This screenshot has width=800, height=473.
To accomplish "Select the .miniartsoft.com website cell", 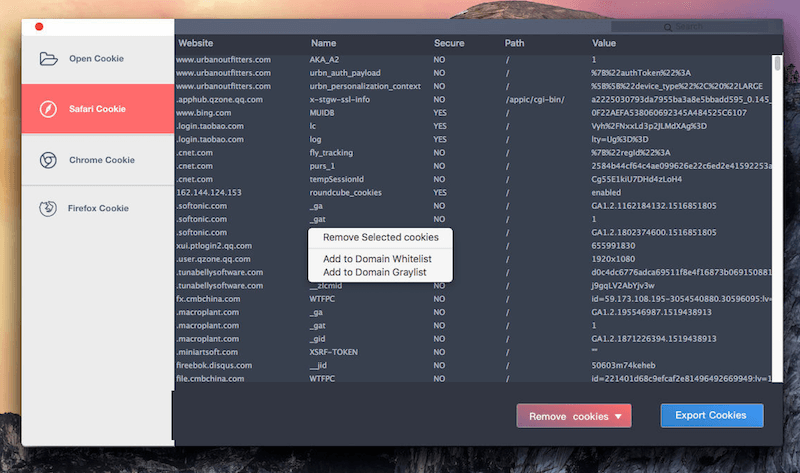I will (x=207, y=352).
